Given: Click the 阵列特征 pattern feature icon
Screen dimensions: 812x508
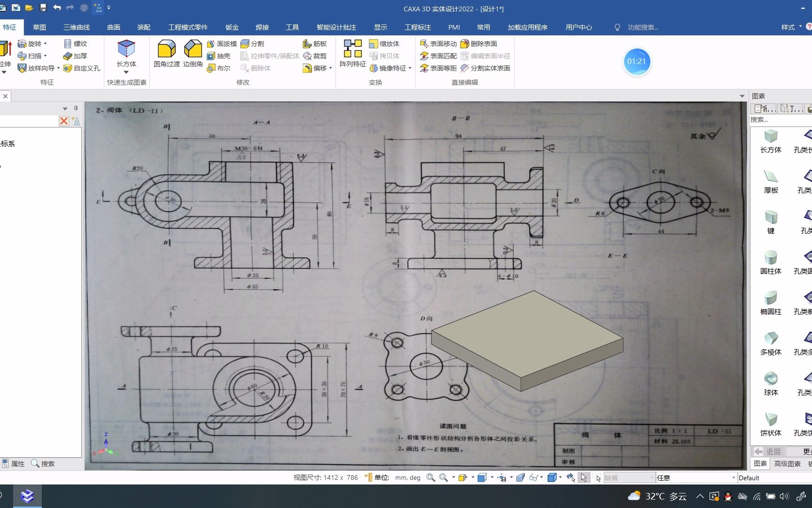Looking at the screenshot, I should point(352,54).
